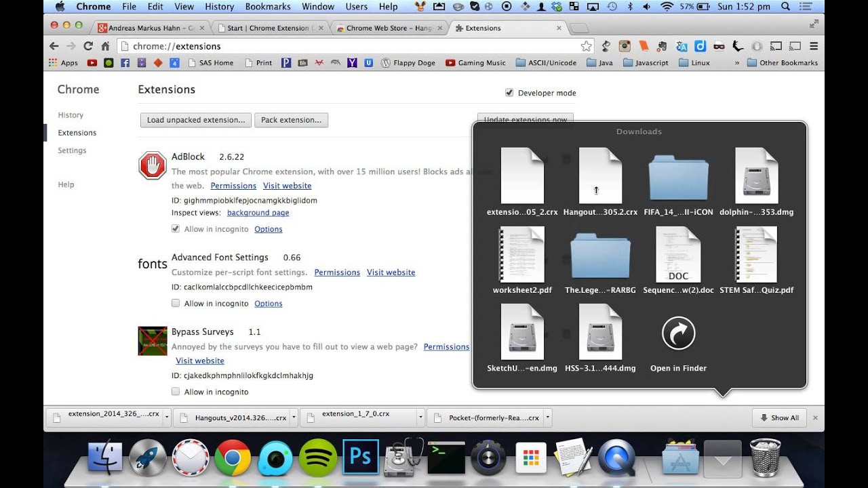Image resolution: width=868 pixels, height=488 pixels.
Task: Open new tab button
Action: click(x=579, y=28)
